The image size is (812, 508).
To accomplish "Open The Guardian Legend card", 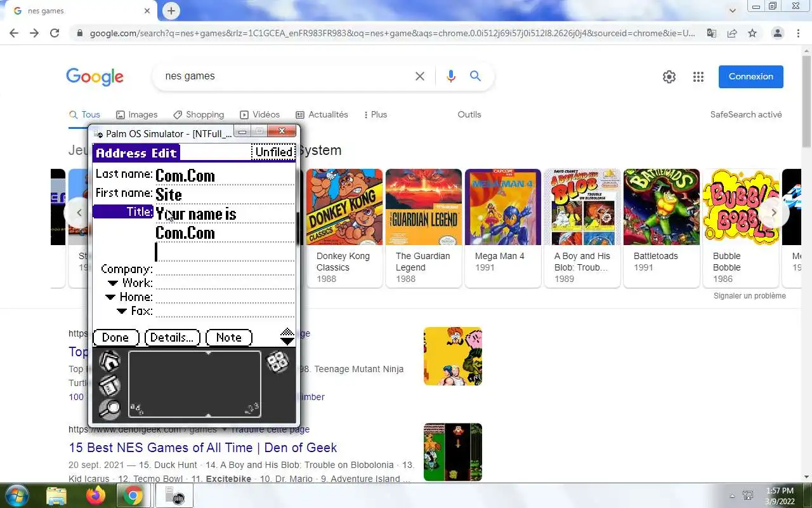I will click(x=424, y=227).
